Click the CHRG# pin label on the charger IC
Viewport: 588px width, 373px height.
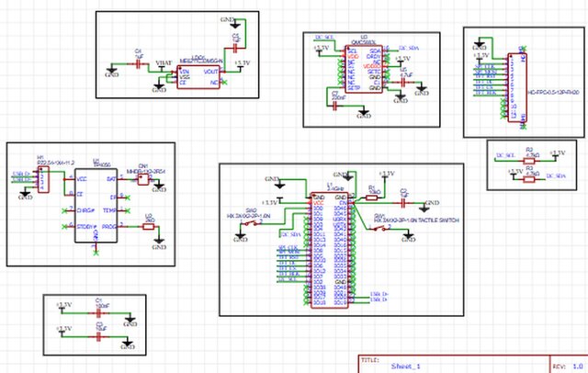click(85, 210)
